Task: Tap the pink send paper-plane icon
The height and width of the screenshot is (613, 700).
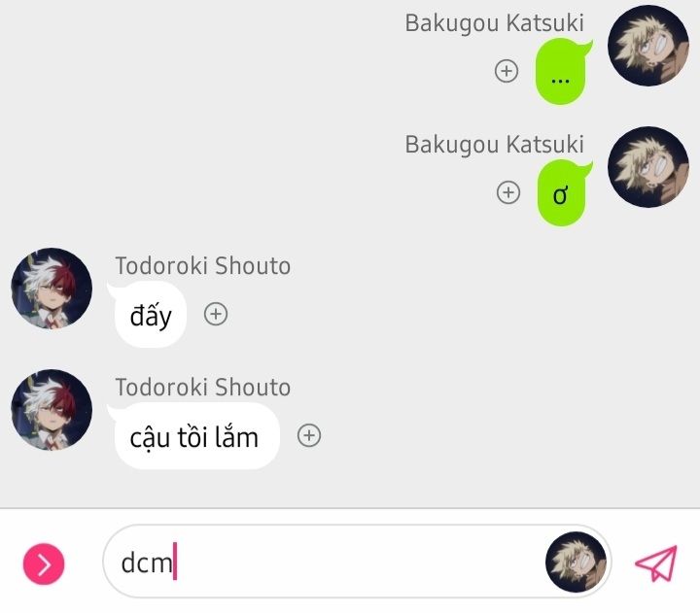Action: click(656, 563)
